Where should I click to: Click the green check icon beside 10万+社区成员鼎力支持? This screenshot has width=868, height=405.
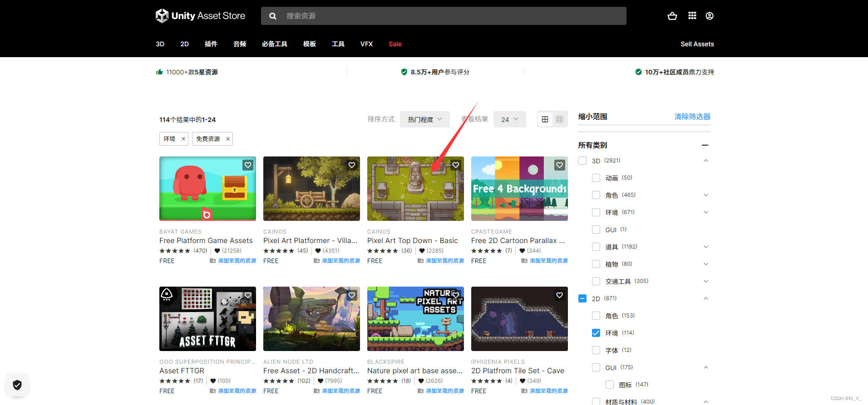(638, 72)
